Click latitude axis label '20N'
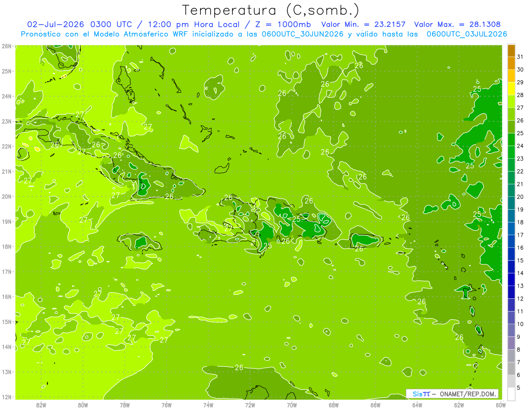 click(x=7, y=196)
